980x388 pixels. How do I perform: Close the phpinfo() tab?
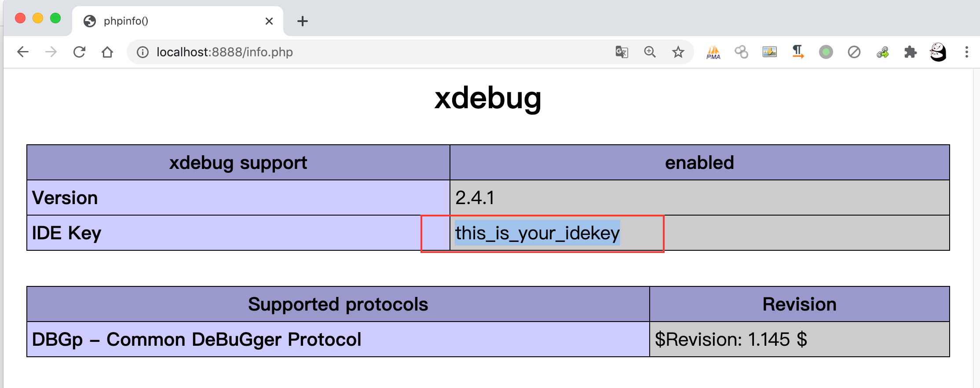pyautogui.click(x=269, y=21)
